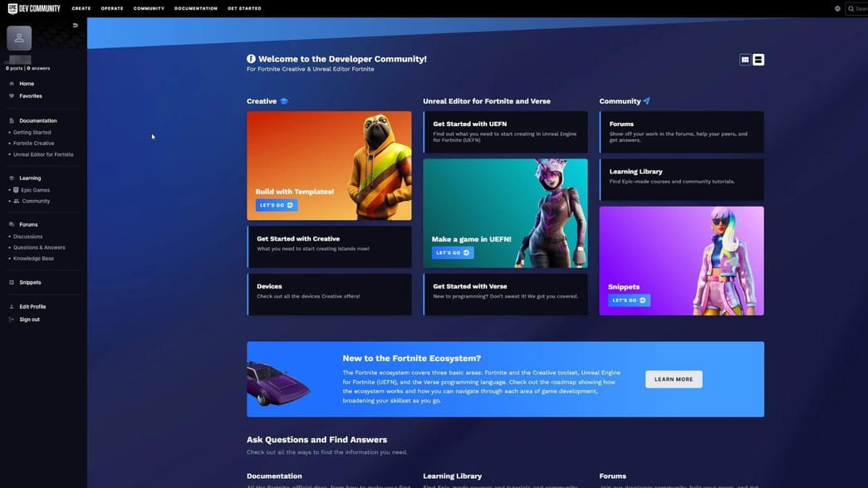The height and width of the screenshot is (488, 868).
Task: Switch to the compact layout view
Action: [745, 60]
